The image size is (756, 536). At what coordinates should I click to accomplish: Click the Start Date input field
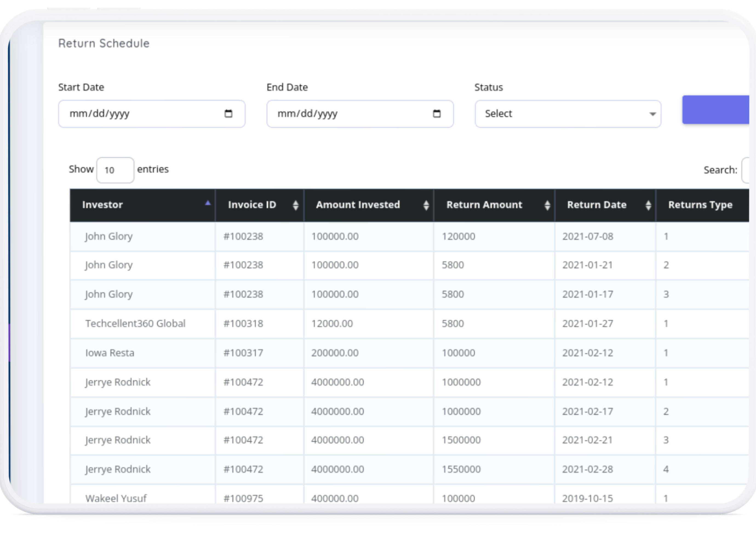[142, 114]
